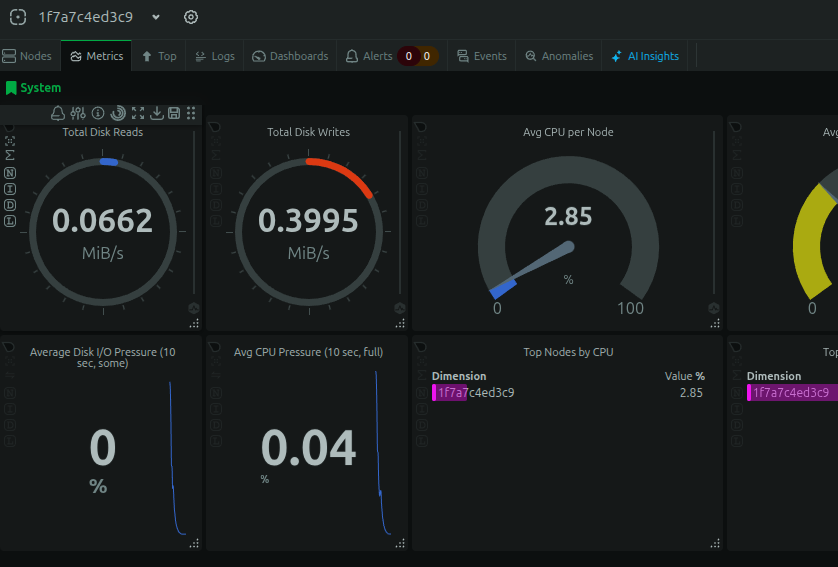Viewport: 838px width, 567px height.
Task: Show chart info icon on Total Disk Reads
Action: pos(98,113)
